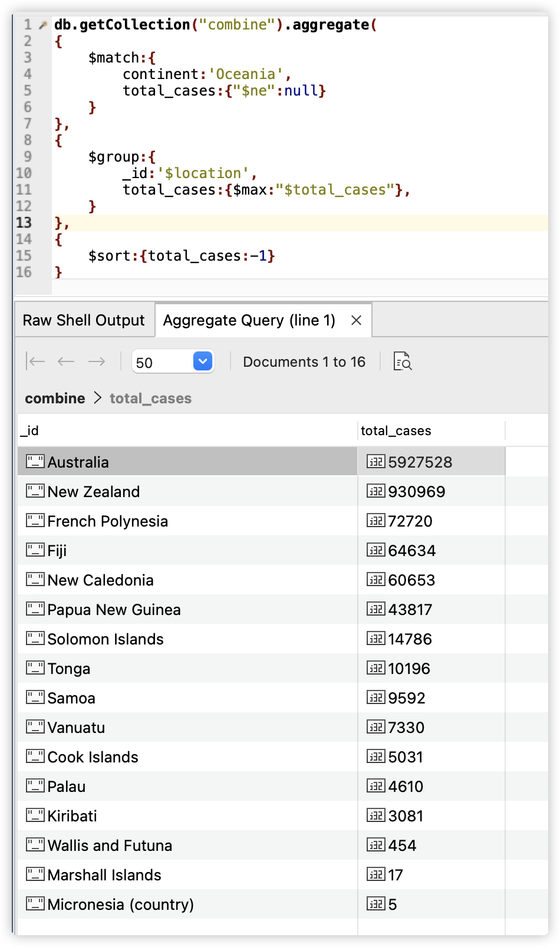Go to first page of results
Image resolution: width=560 pixels, height=947 pixels.
tap(37, 361)
